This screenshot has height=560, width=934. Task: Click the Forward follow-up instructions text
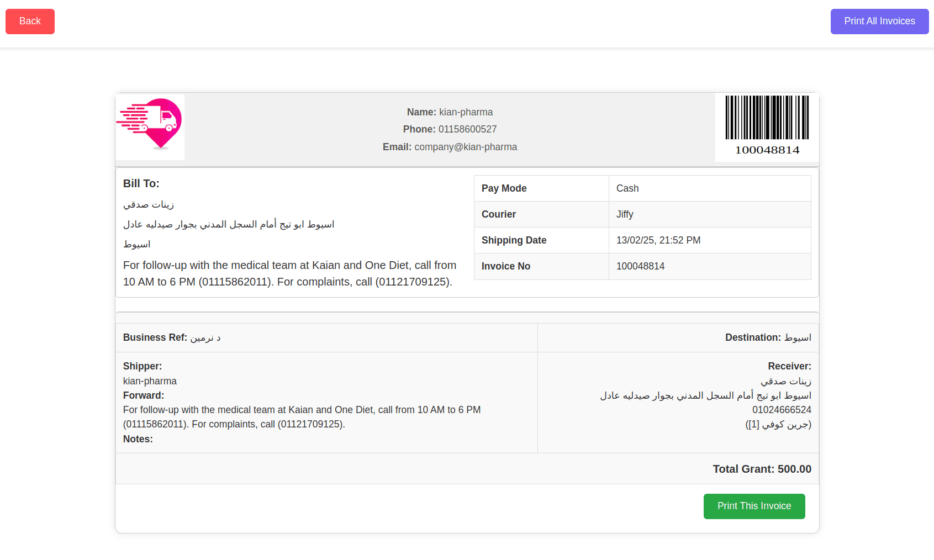tap(302, 417)
